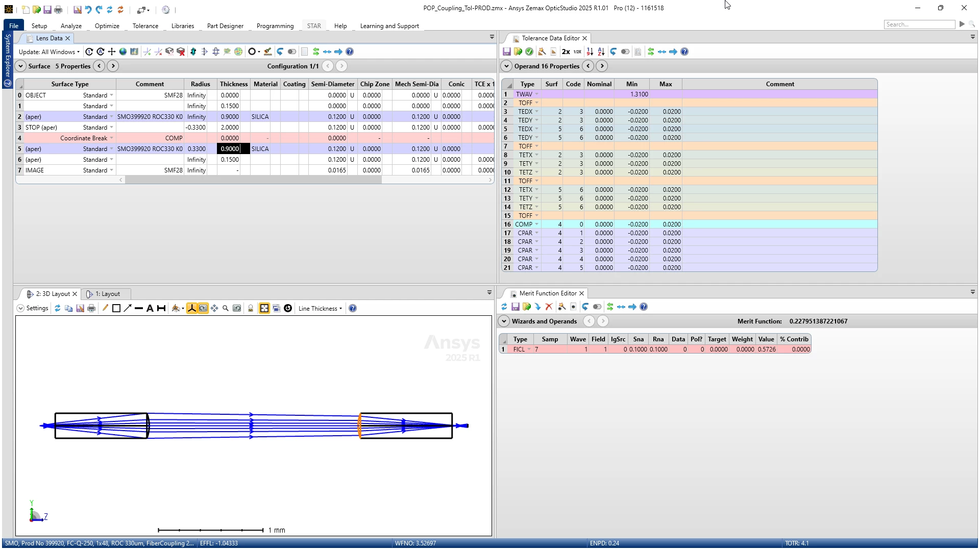Click the Go to surface blue arrow in Lens Data
This screenshot has height=550, width=980.
[x=338, y=52]
